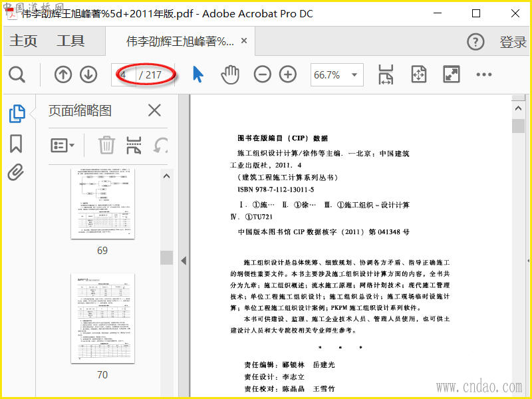Open the attachments paperclip panel

tap(16, 172)
